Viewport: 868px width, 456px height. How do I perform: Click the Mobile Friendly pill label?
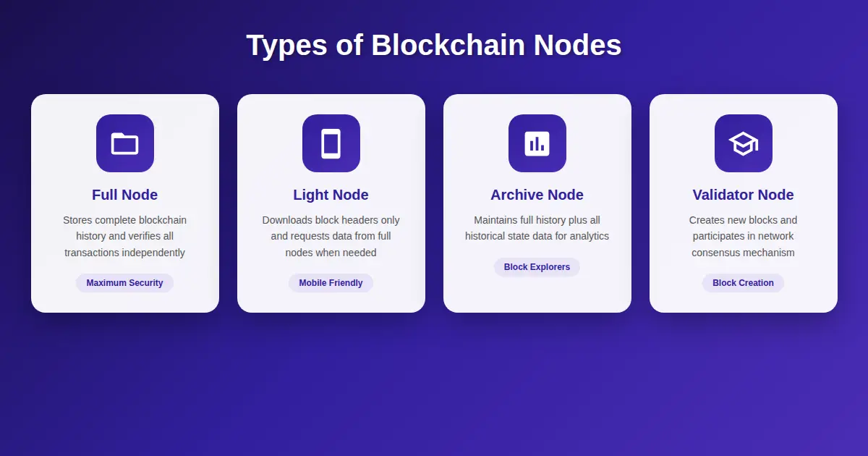(331, 283)
